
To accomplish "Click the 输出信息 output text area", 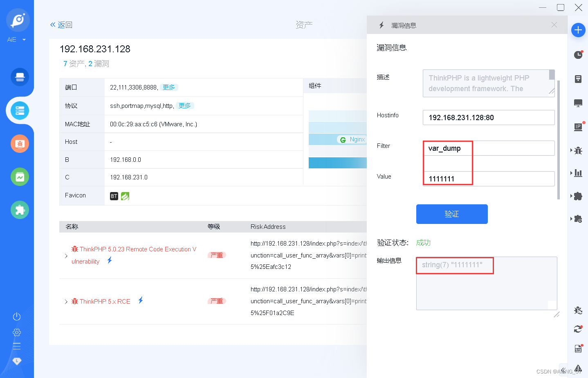I will pyautogui.click(x=487, y=283).
